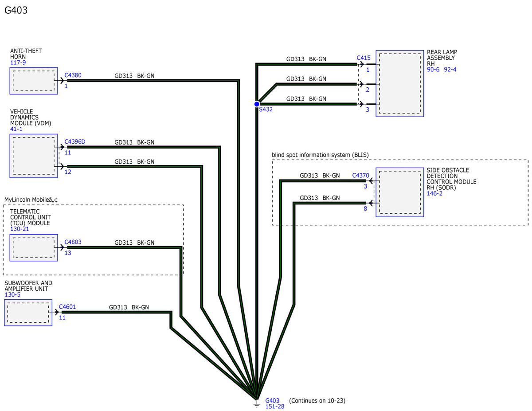Open the Subwoofer reference 130-5

[12, 295]
